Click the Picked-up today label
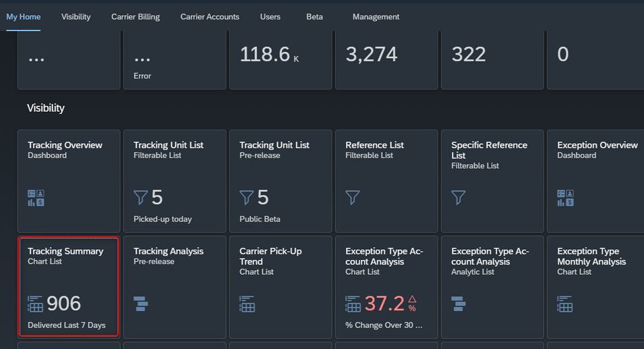The width and height of the screenshot is (644, 349). [163, 219]
